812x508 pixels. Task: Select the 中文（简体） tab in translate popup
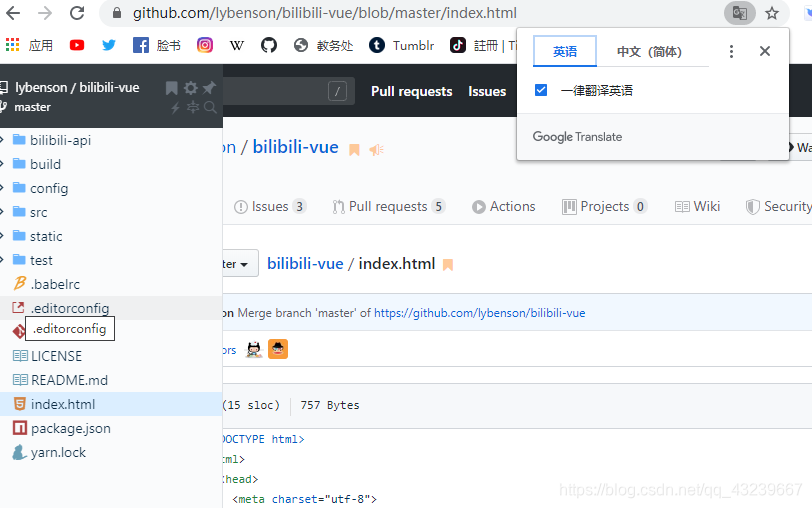click(x=649, y=51)
